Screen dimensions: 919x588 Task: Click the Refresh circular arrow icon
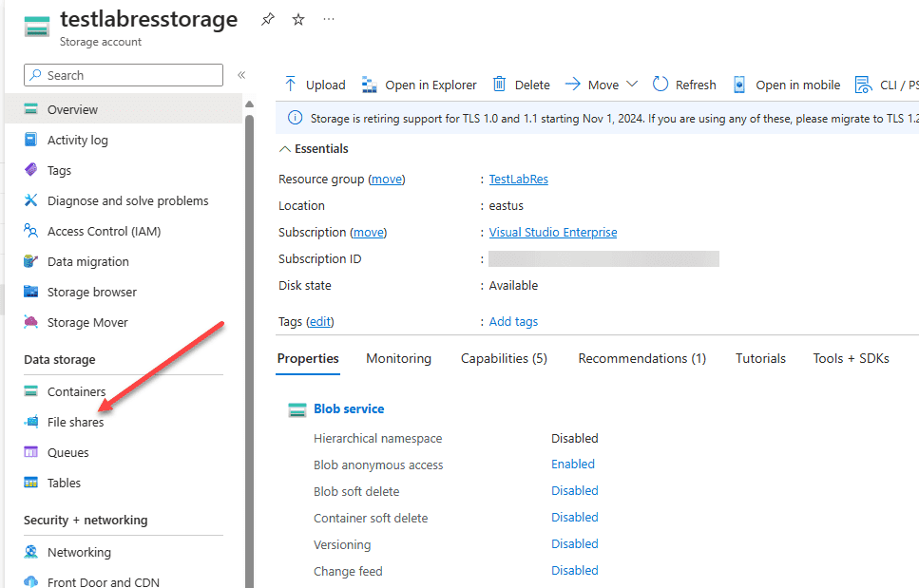coord(661,85)
